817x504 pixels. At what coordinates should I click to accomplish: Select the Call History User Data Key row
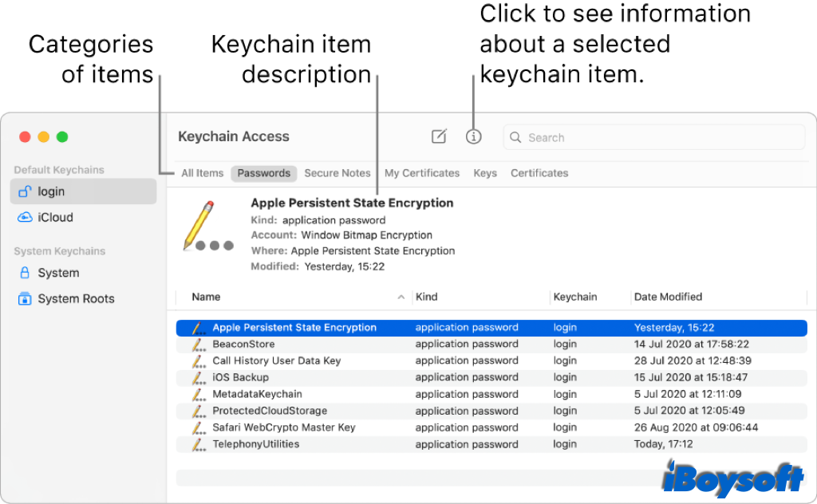(491, 361)
